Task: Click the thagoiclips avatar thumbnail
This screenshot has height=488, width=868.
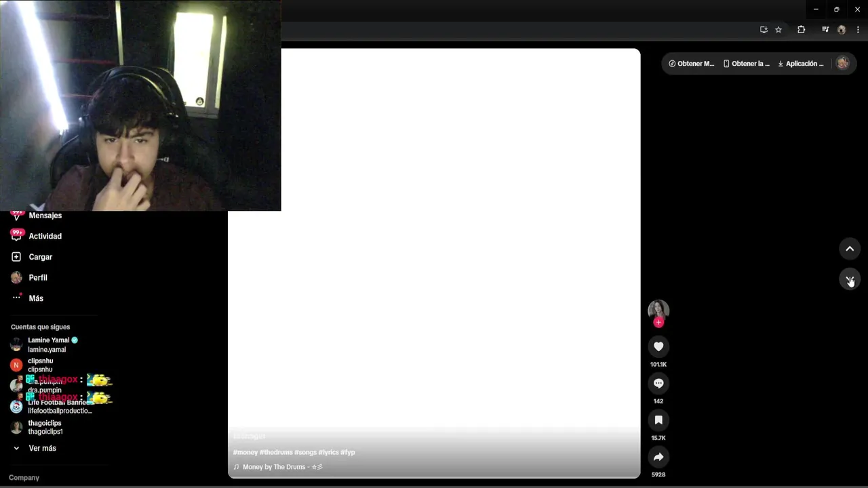Action: click(16, 427)
